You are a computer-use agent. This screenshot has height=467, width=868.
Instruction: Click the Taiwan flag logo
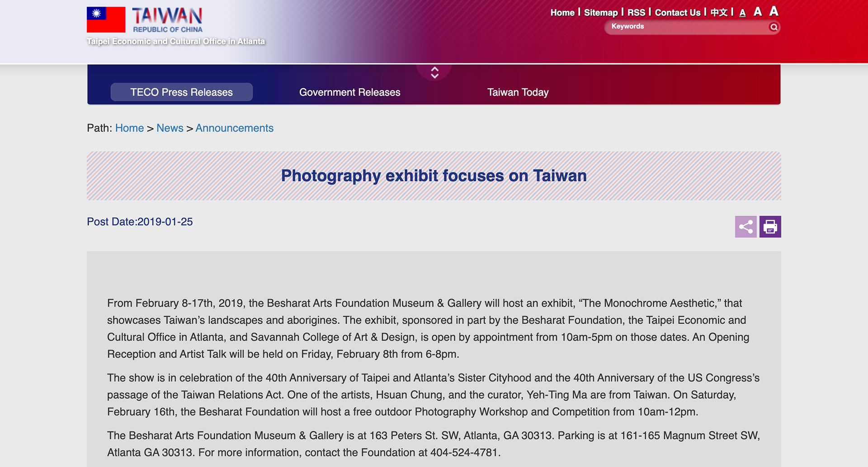[x=106, y=19]
